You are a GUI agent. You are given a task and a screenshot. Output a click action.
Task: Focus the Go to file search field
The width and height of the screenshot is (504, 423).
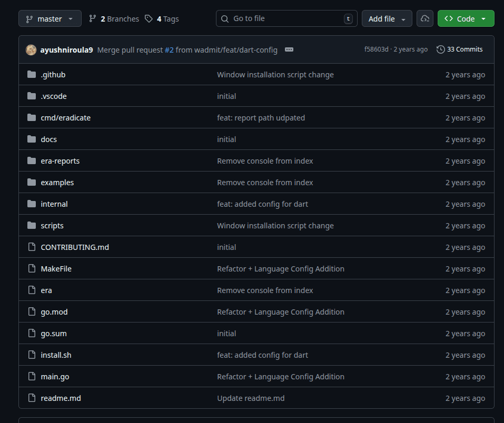[x=286, y=18]
